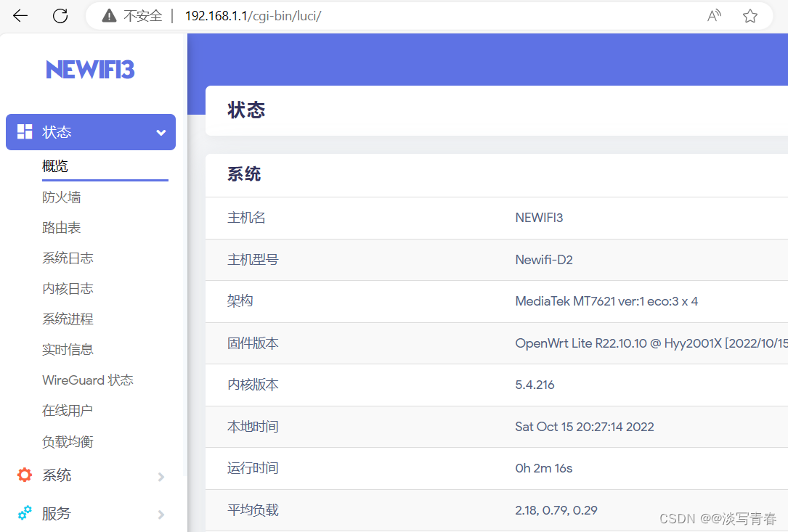The image size is (788, 532).
Task: Select the 状态 page title heading
Action: tap(246, 110)
